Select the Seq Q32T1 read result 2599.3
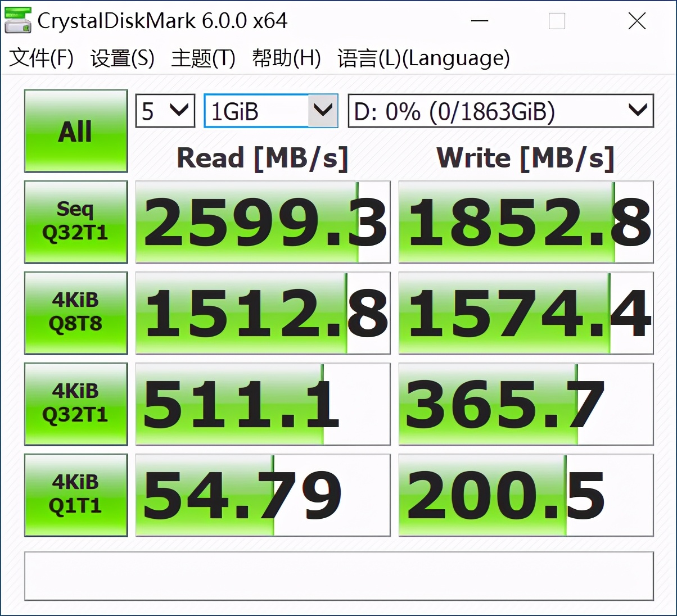Viewport: 677px width, 616px height. [x=263, y=222]
